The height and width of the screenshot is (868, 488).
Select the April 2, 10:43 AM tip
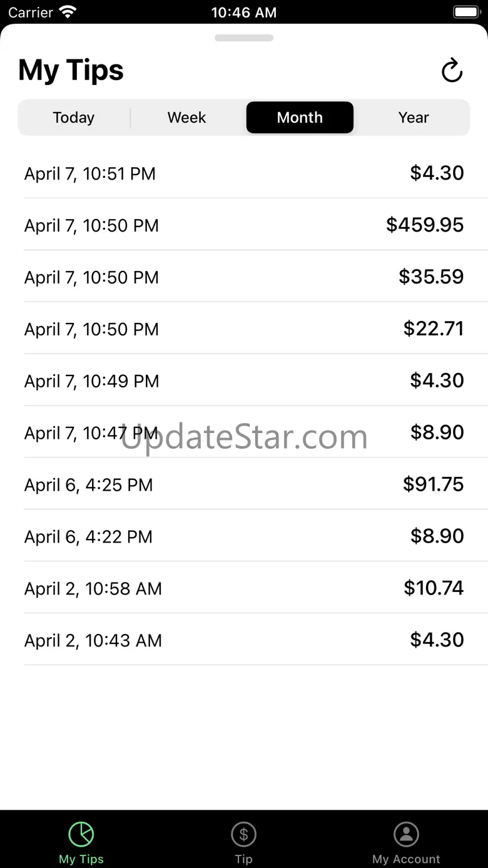coord(244,640)
